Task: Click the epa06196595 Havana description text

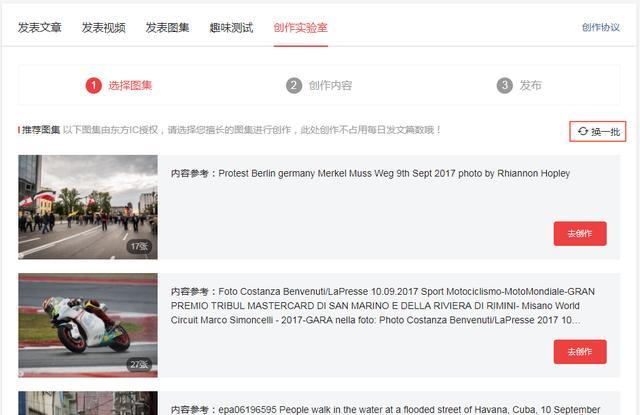Action: [x=385, y=409]
